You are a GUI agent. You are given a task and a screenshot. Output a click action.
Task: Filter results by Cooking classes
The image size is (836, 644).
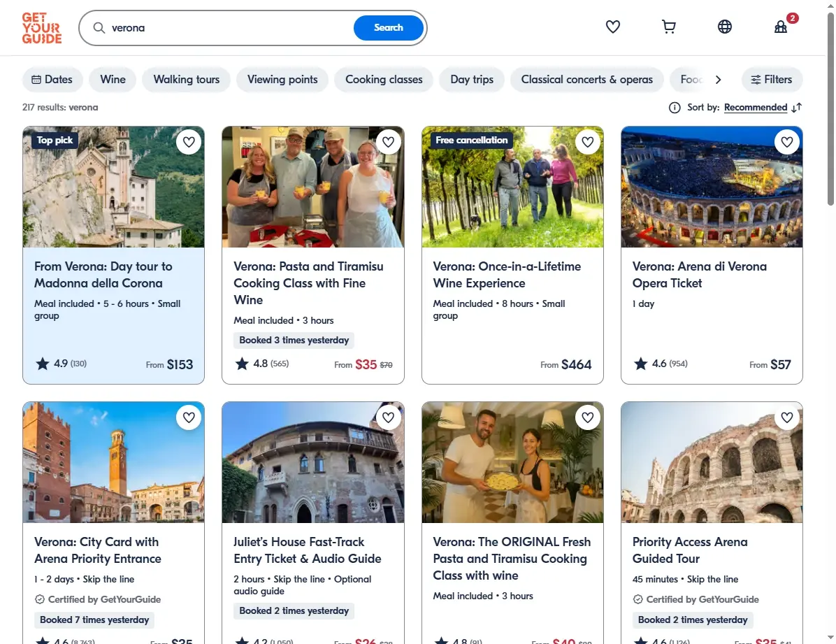[384, 80]
